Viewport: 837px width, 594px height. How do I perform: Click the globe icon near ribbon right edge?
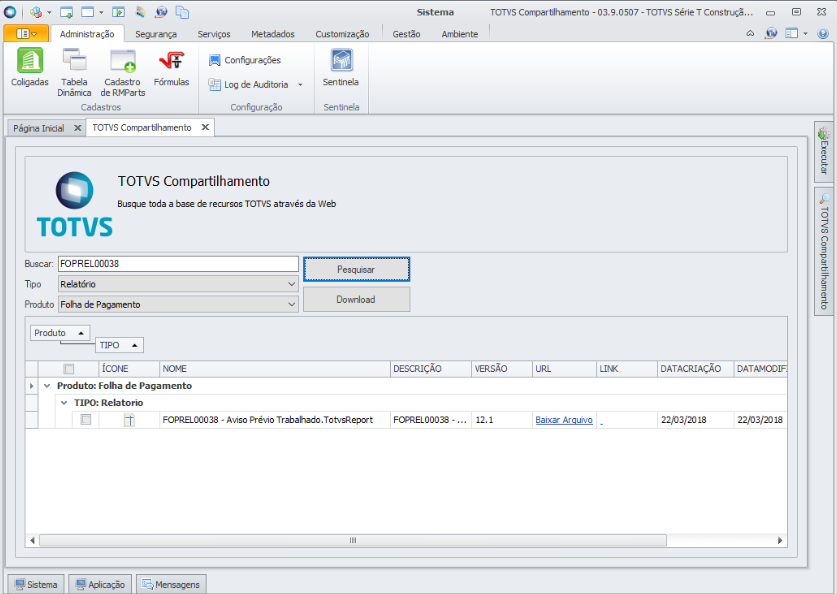(x=771, y=34)
